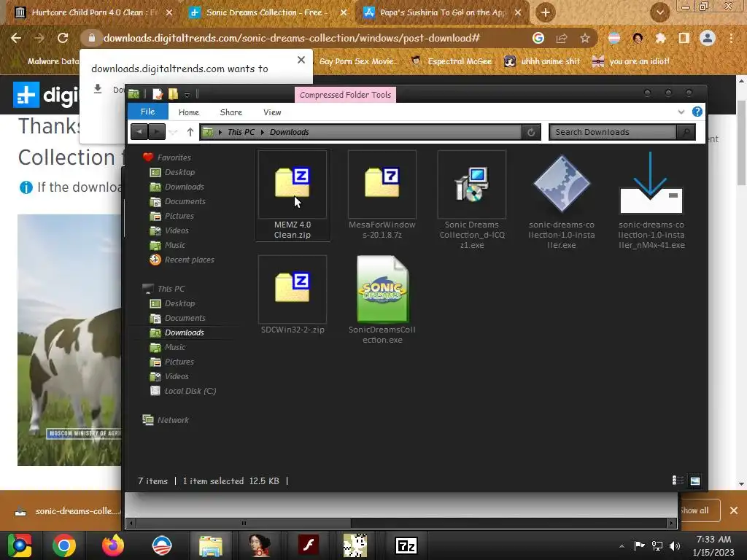The height and width of the screenshot is (560, 747).
Task: Switch Explorer to large icons view
Action: click(x=694, y=481)
